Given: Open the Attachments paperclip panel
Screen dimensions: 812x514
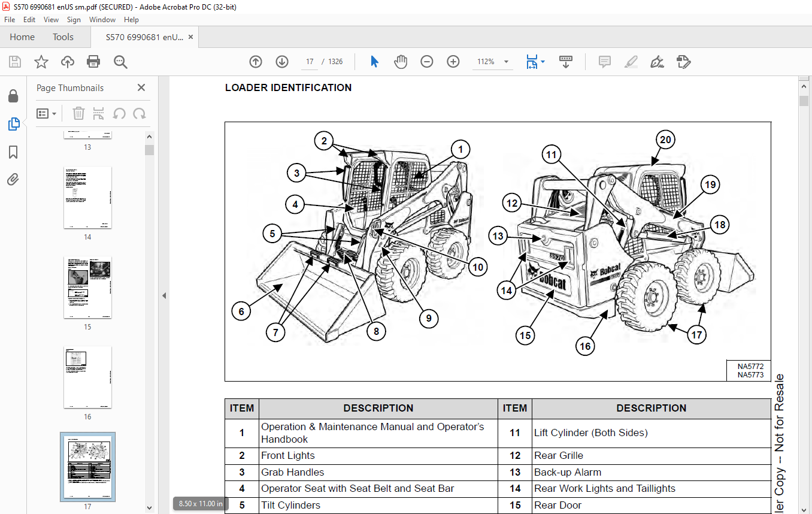Looking at the screenshot, I should [13, 179].
